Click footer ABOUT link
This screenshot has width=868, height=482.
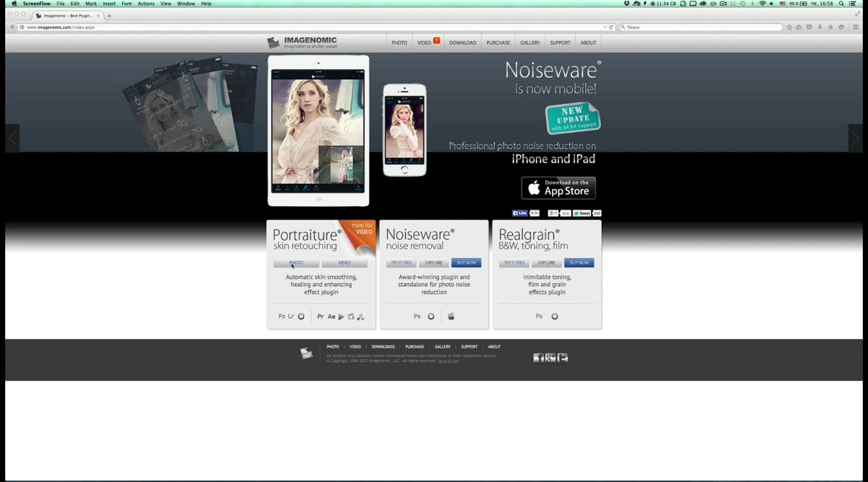[x=494, y=347]
